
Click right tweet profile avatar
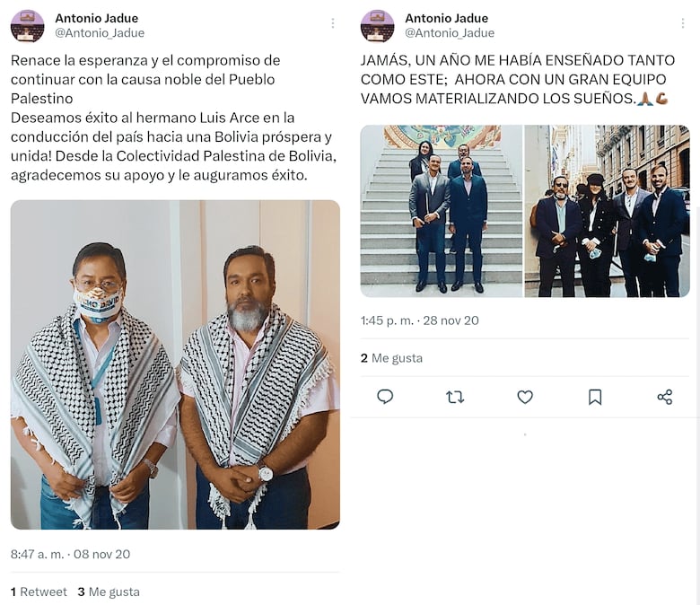pyautogui.click(x=377, y=26)
